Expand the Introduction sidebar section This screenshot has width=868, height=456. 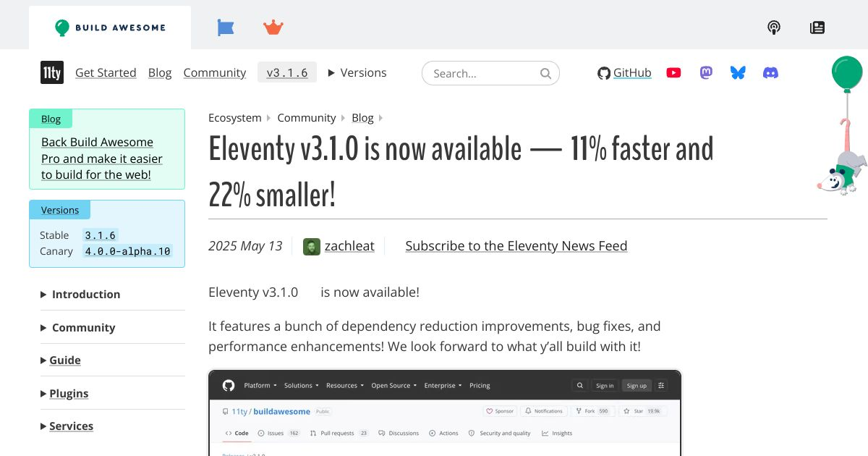[x=80, y=294]
